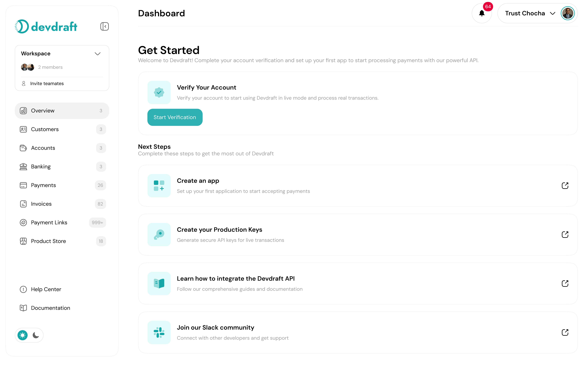
Task: Click the Slack community icon
Action: (159, 332)
